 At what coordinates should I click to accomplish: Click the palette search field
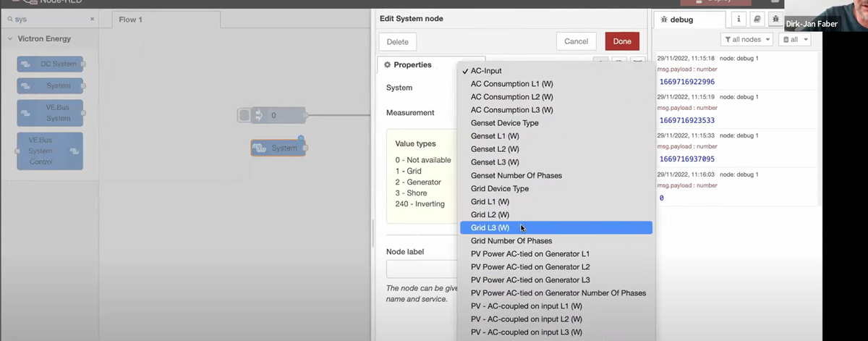pos(51,20)
